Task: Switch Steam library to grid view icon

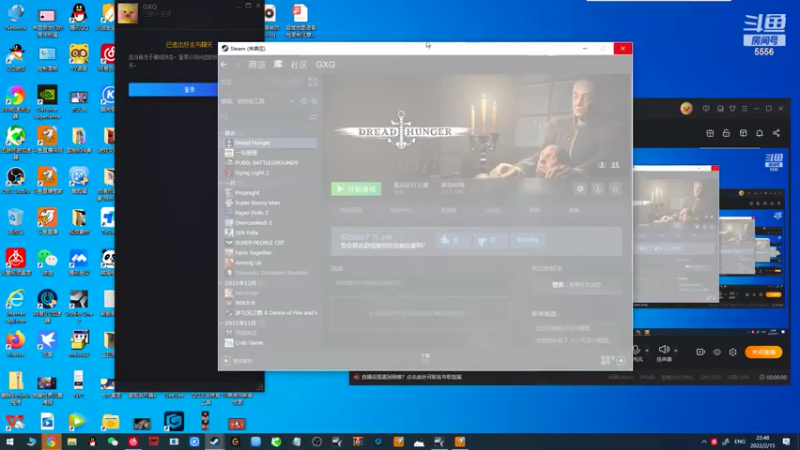Action: [x=313, y=82]
